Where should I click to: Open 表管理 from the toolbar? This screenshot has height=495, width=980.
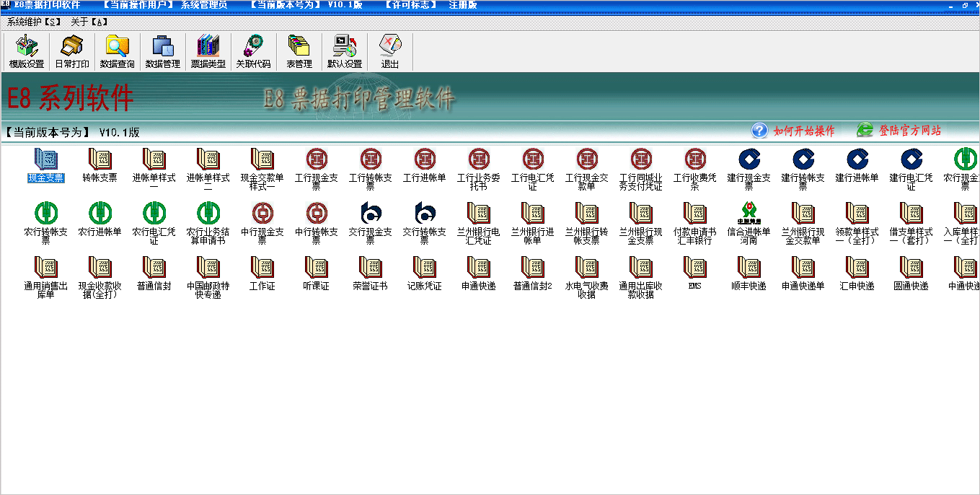(299, 52)
